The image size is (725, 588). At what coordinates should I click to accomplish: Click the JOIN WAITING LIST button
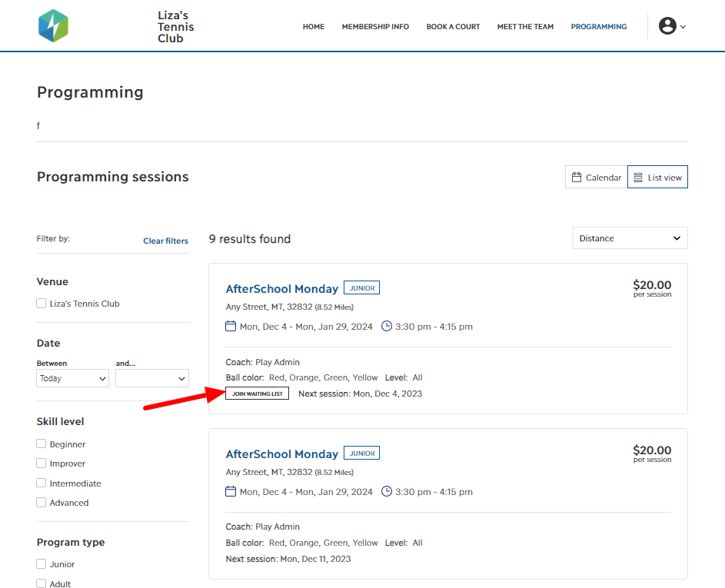pyautogui.click(x=257, y=393)
